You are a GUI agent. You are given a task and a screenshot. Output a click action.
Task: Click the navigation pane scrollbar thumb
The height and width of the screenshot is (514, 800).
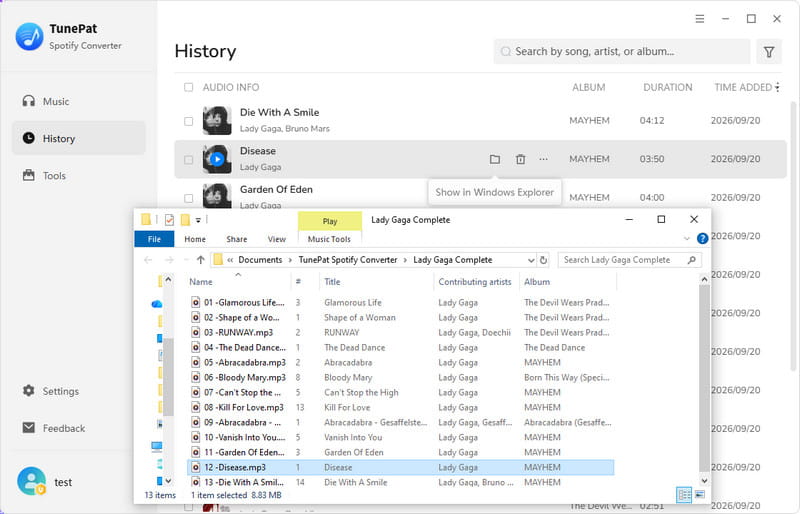click(x=168, y=377)
